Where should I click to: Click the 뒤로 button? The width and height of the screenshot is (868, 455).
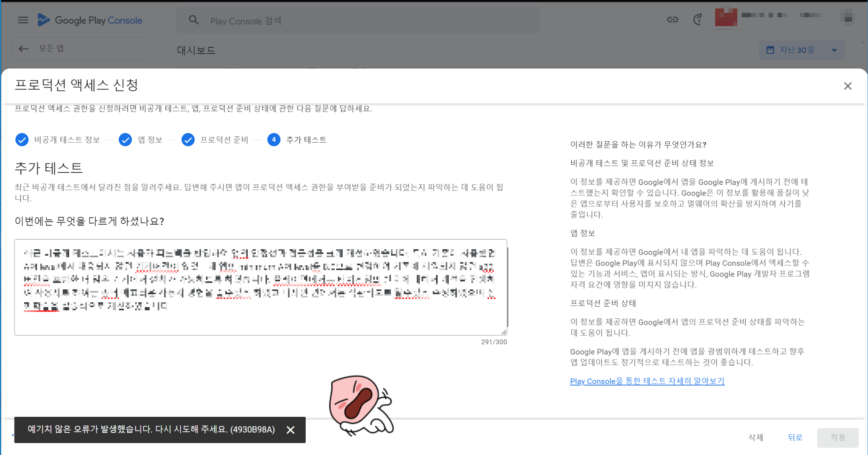pyautogui.click(x=795, y=437)
